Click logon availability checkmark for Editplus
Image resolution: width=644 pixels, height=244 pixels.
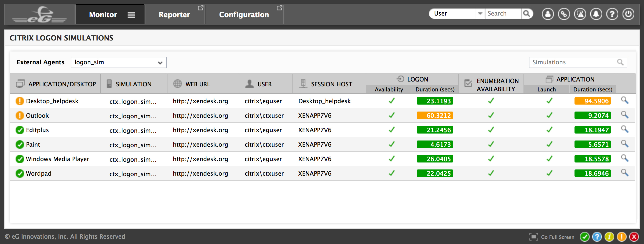pyautogui.click(x=392, y=130)
